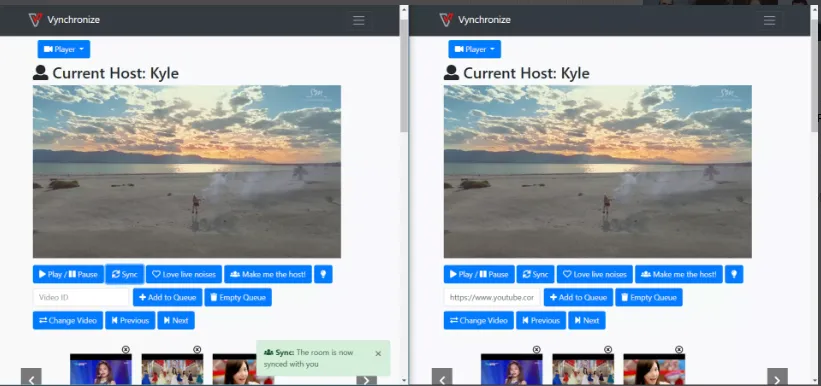Open second queue thumbnail in left window
821x386 pixels.
click(x=172, y=369)
